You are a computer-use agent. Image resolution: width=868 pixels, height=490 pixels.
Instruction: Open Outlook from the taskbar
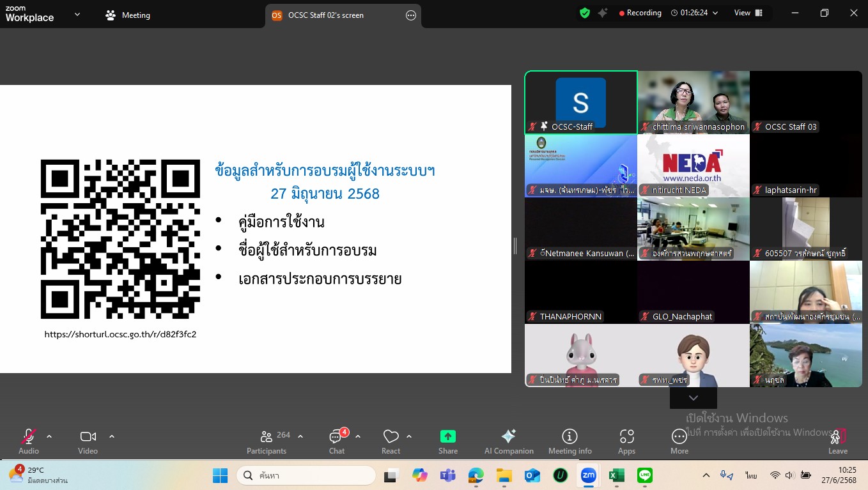(532, 475)
